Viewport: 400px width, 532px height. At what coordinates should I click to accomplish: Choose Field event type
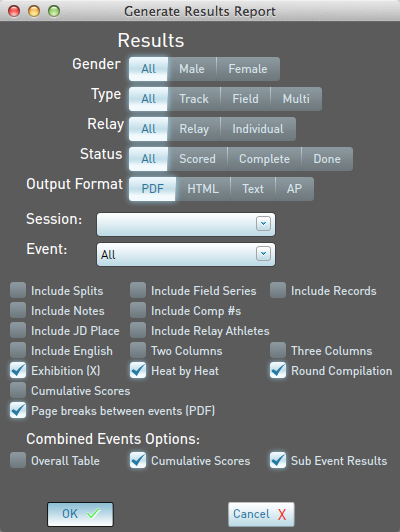[245, 99]
